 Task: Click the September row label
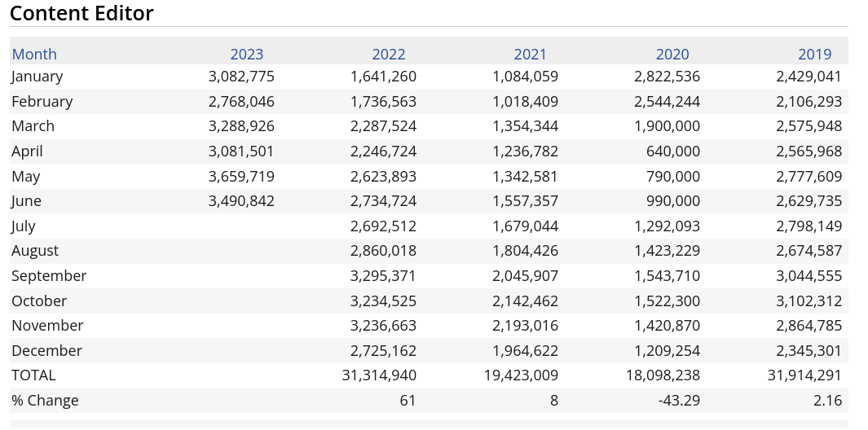pos(49,276)
